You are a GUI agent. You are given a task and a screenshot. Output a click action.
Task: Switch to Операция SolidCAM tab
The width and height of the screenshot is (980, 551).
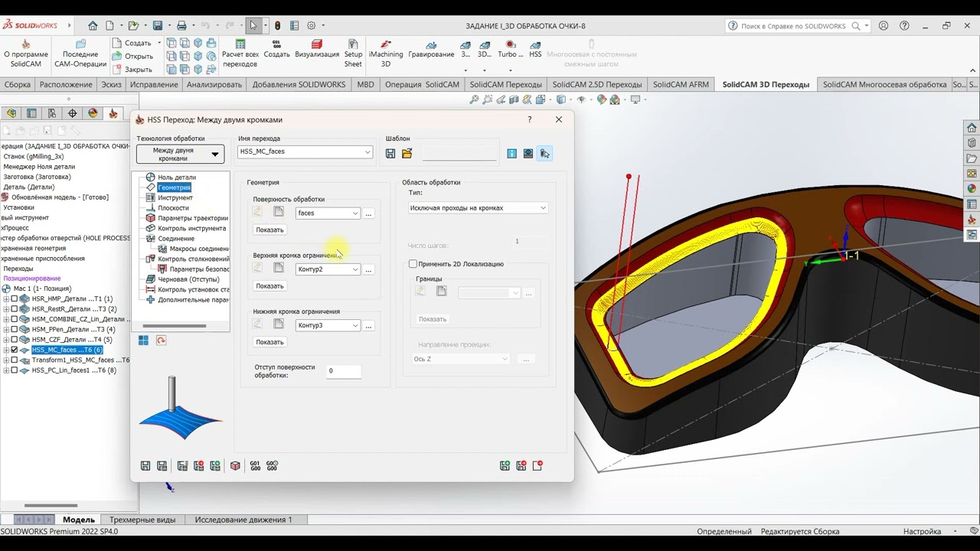point(422,84)
